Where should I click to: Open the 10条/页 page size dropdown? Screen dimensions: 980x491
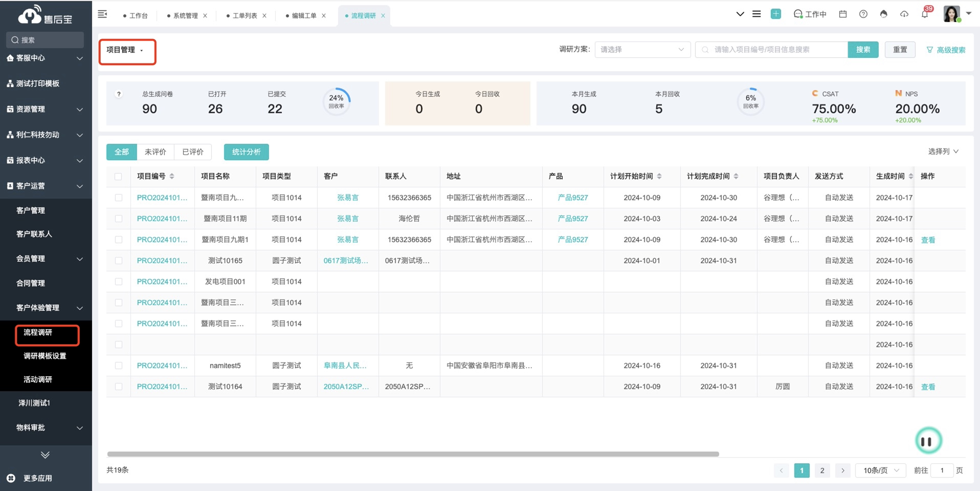(x=881, y=471)
